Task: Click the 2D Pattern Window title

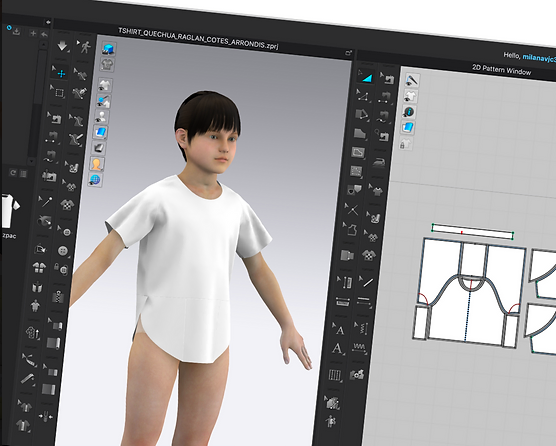Action: [501, 69]
